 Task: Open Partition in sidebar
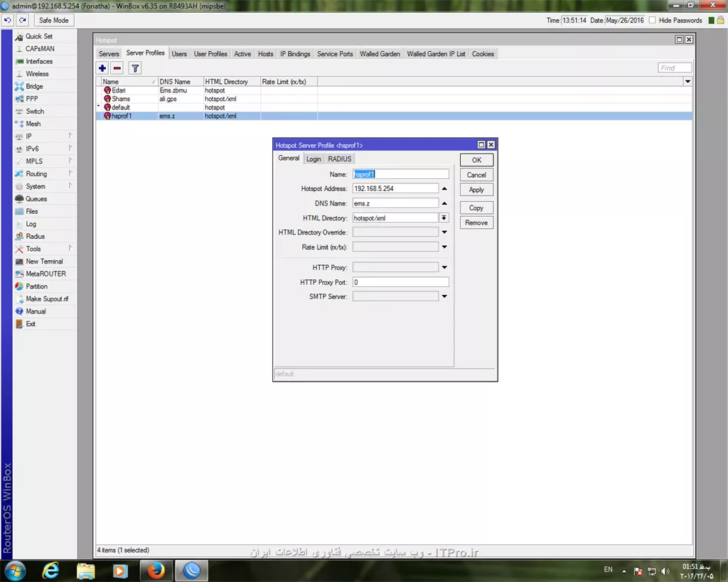(x=37, y=286)
